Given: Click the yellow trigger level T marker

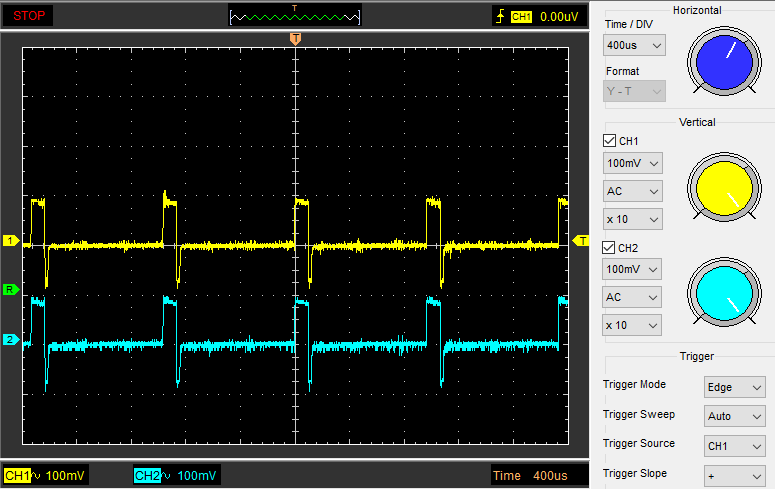Looking at the screenshot, I should point(580,240).
